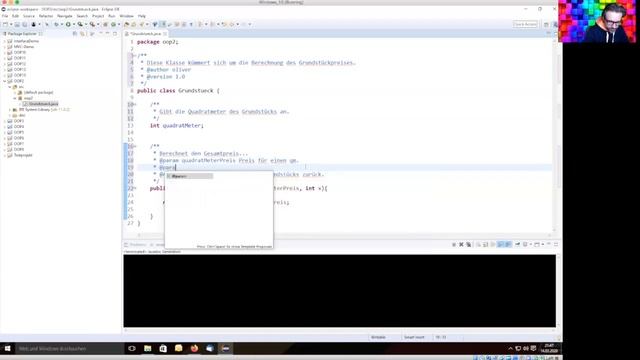Expand the JRE System Library node

pyautogui.click(x=10, y=110)
